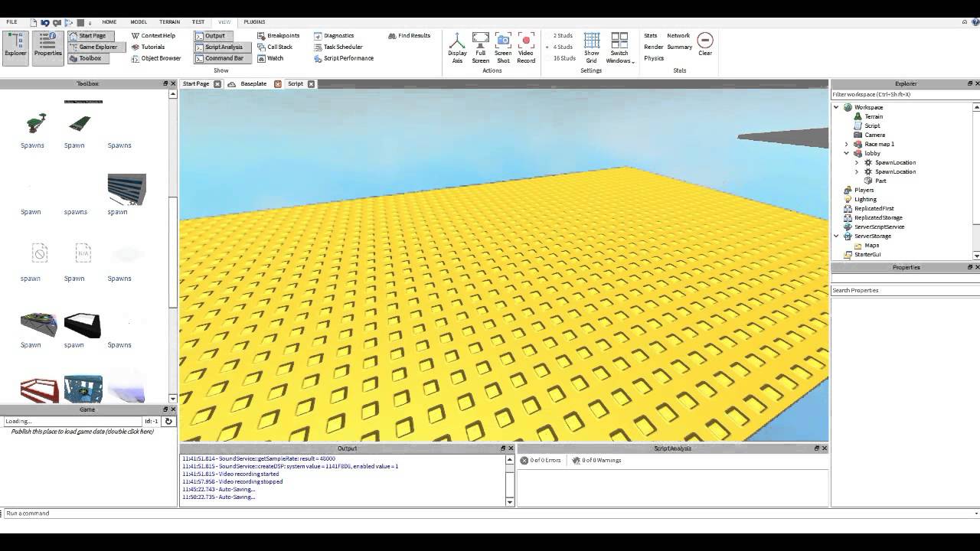This screenshot has width=980, height=551.
Task: Switch to Full Screen mode
Action: [x=480, y=47]
